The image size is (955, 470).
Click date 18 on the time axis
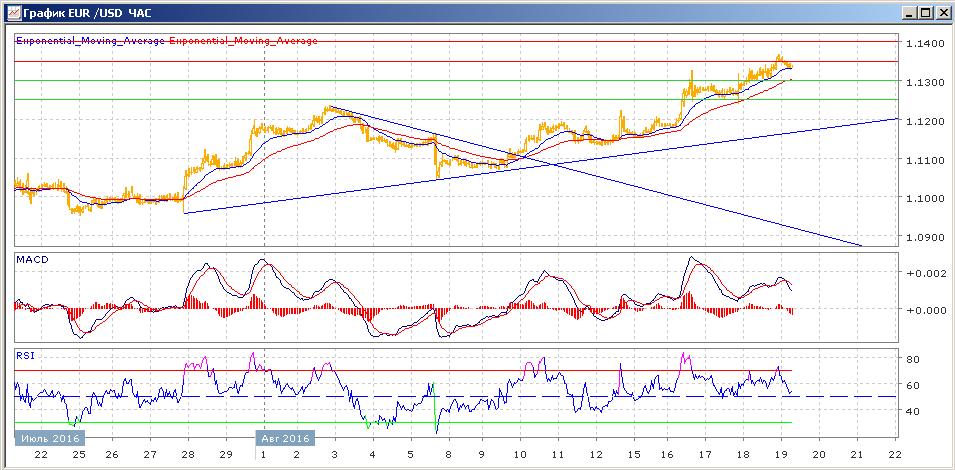coord(743,454)
